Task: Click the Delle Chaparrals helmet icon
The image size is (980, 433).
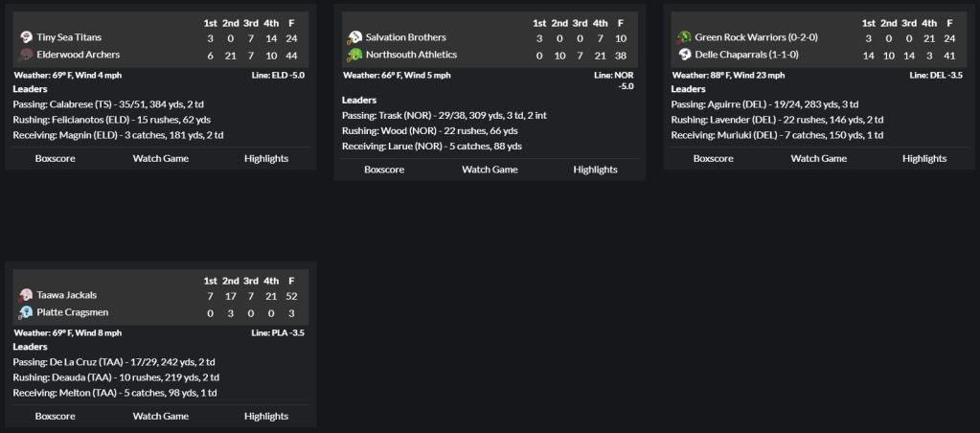Action: click(x=685, y=55)
